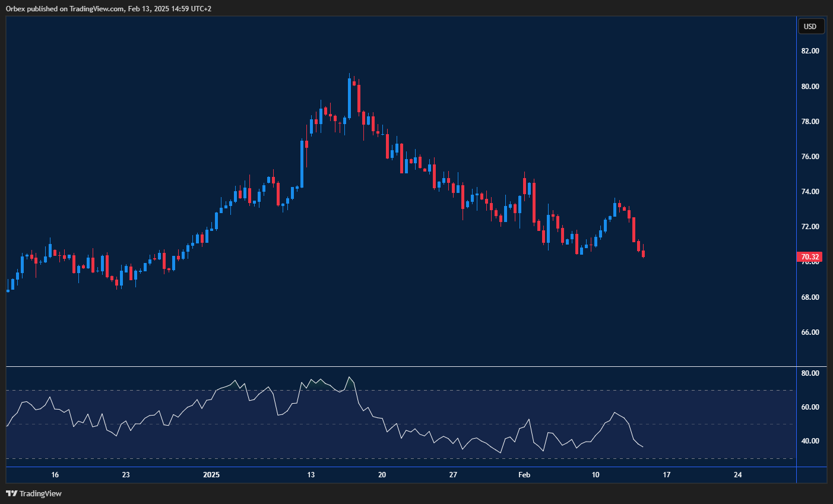The image size is (833, 504).
Task: Click the 16 date label on time axis
Action: (x=55, y=475)
